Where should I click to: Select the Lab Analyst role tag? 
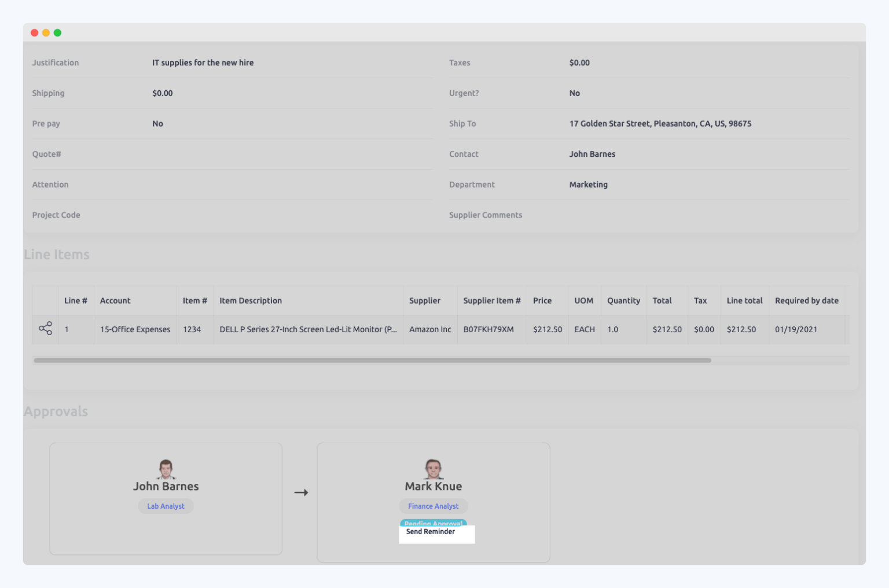[166, 506]
